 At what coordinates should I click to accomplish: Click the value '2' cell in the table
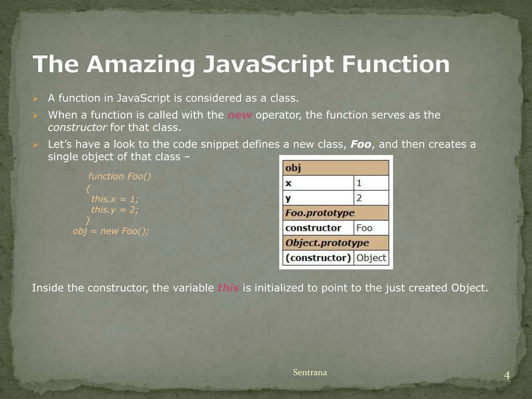point(371,198)
